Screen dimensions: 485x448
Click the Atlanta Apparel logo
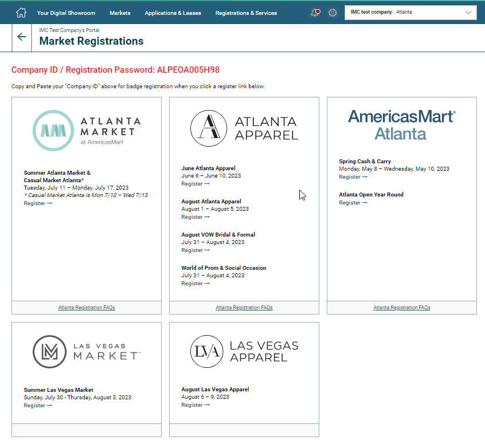pos(244,128)
